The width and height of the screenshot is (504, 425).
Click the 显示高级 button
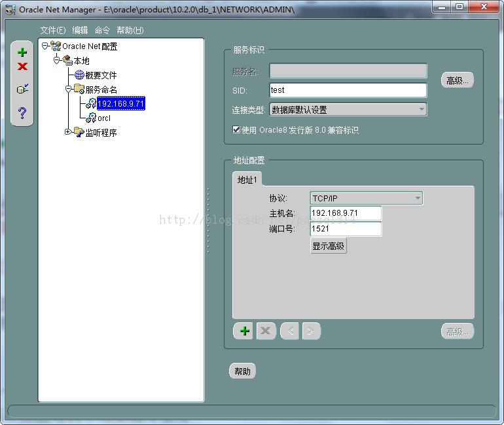[328, 246]
